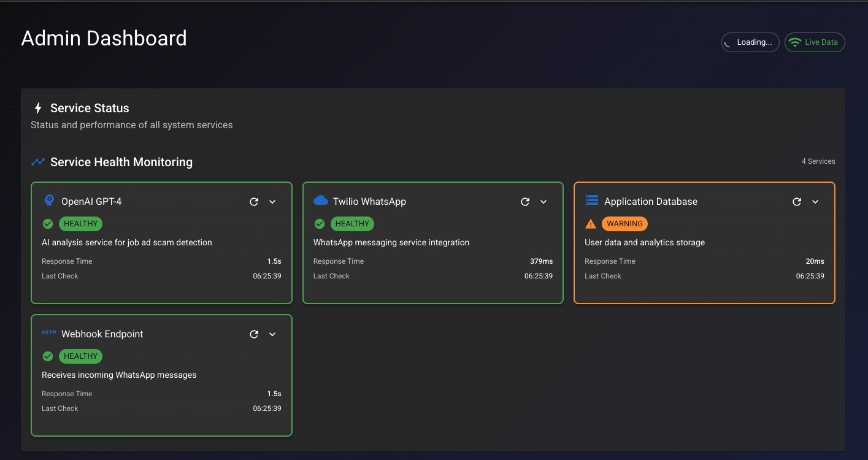Screen dimensions: 868x460
Task: Click the orange warning triangle on Application Database
Action: click(x=591, y=224)
